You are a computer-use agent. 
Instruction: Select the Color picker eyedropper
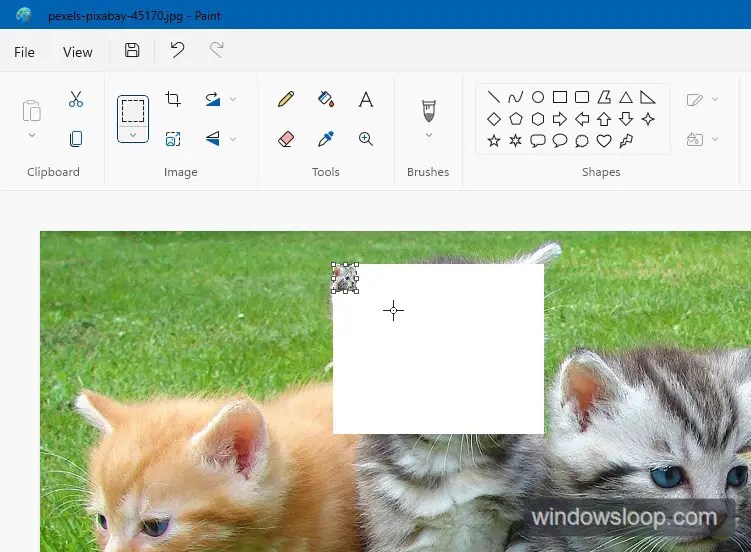pos(326,139)
